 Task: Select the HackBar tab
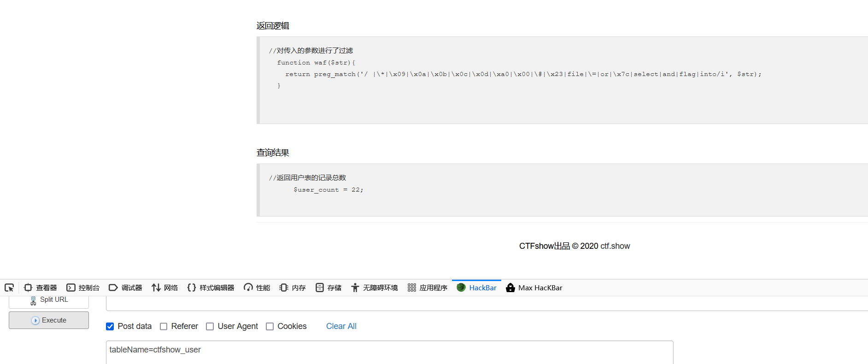point(476,288)
